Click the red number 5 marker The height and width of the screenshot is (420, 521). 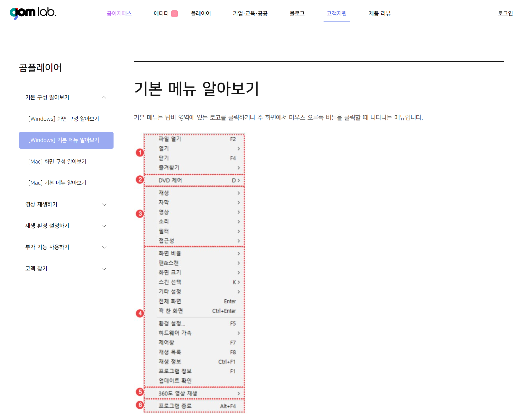140,392
